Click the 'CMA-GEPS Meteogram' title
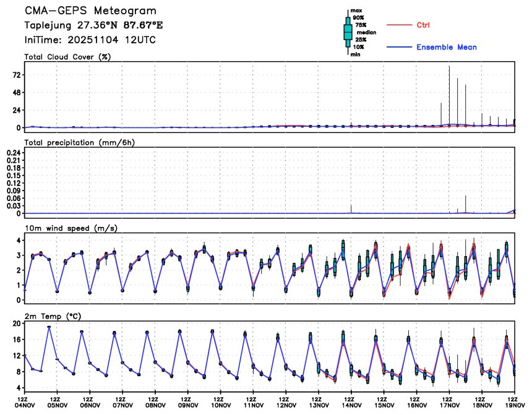 point(90,12)
